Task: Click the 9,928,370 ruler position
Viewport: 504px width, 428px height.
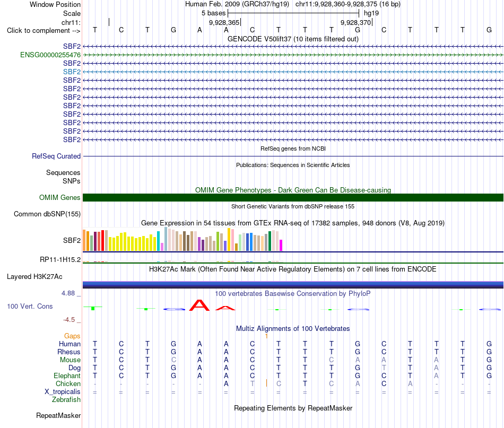Action: [x=356, y=22]
